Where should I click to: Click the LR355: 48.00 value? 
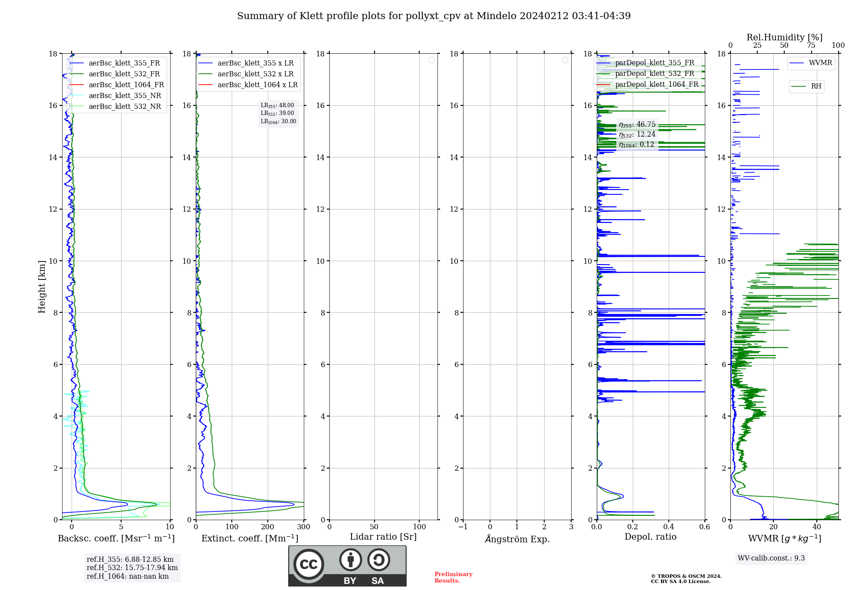(277, 105)
